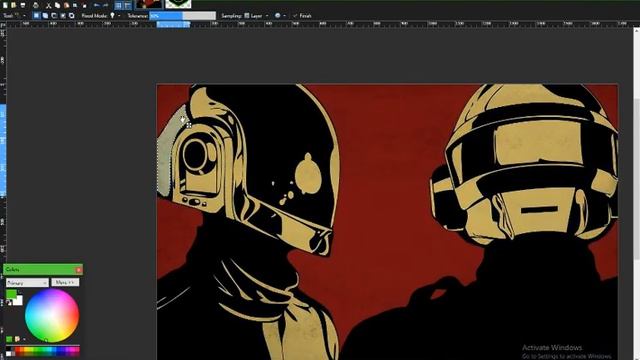Open the palette management menu
The width and height of the screenshot is (640, 360).
(20, 339)
